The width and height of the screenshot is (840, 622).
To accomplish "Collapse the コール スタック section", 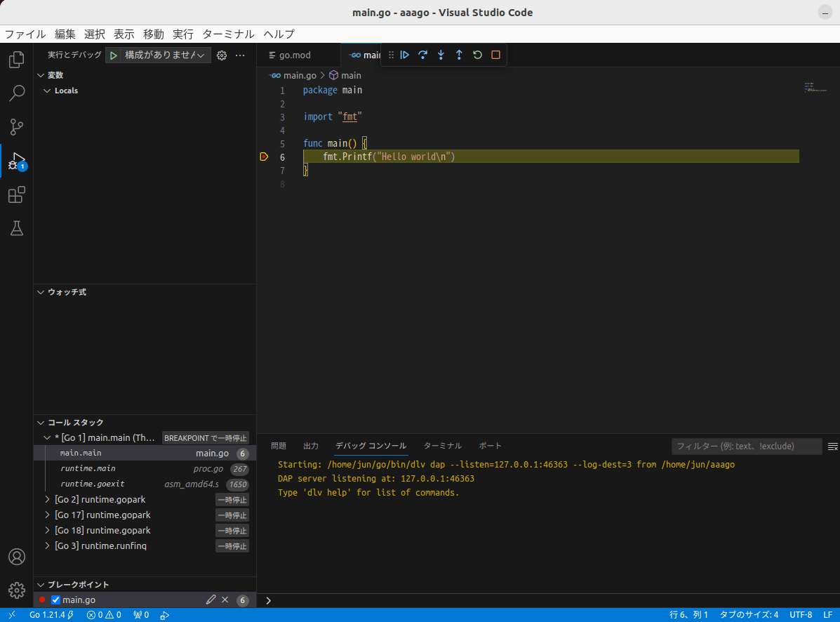I will [41, 423].
